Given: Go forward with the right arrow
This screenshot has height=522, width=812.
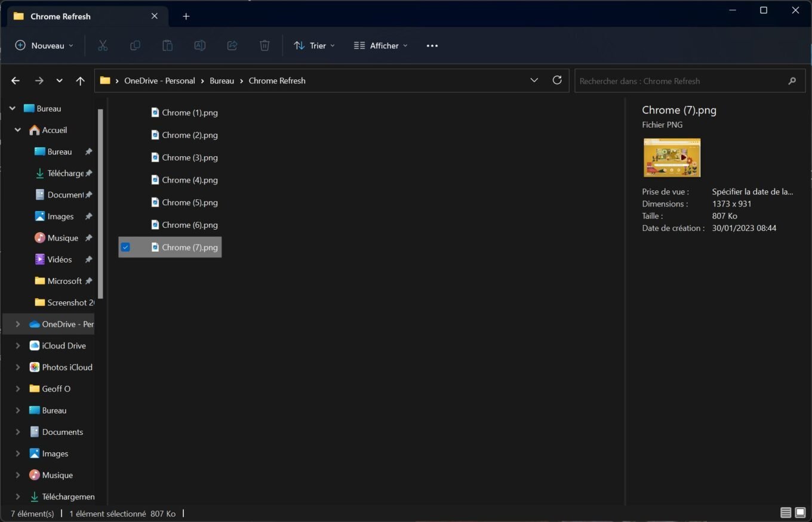Looking at the screenshot, I should [x=39, y=81].
